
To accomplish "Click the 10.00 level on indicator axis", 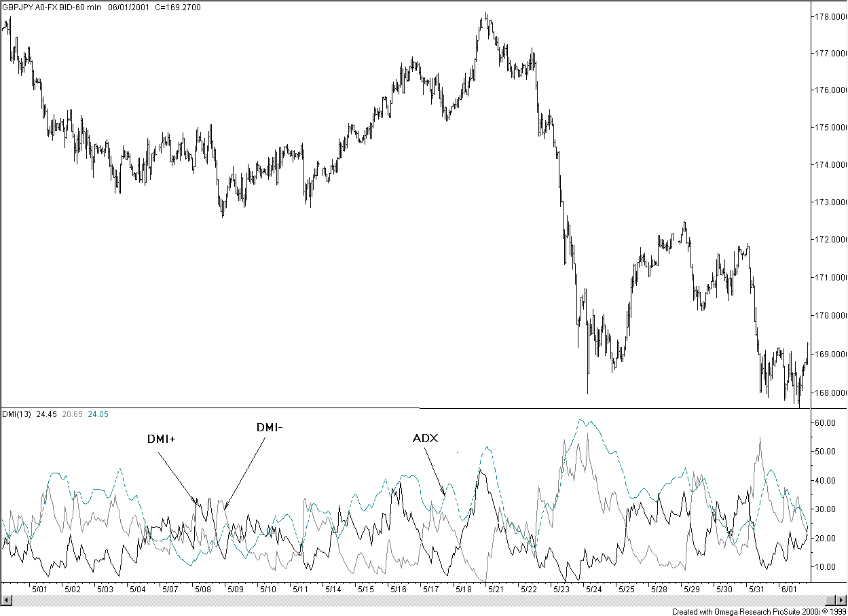I will 824,567.
